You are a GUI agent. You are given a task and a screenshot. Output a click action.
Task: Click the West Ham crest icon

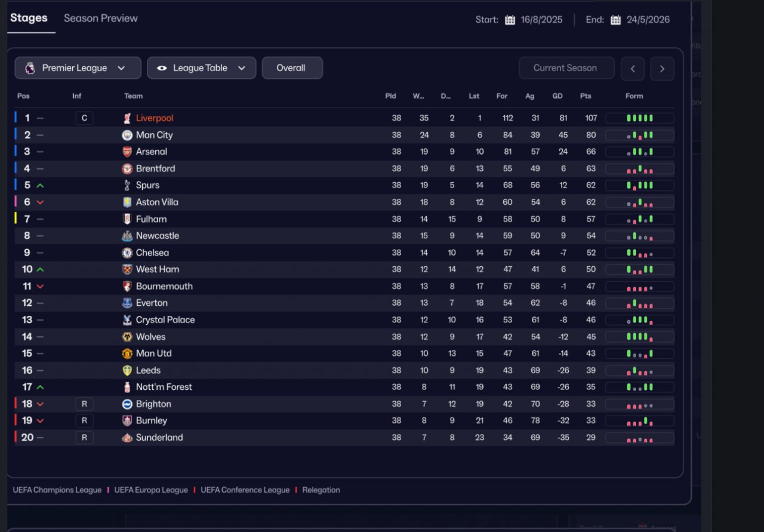pos(127,269)
